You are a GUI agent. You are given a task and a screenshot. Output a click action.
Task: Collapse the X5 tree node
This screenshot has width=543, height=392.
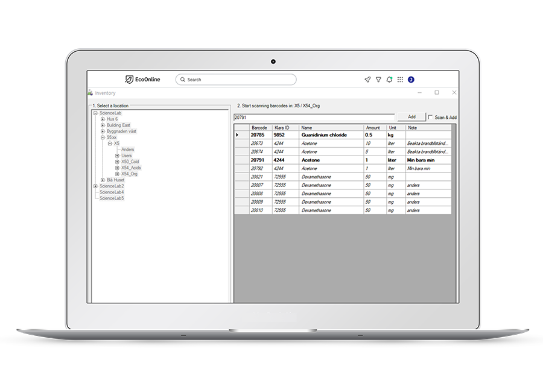click(110, 144)
